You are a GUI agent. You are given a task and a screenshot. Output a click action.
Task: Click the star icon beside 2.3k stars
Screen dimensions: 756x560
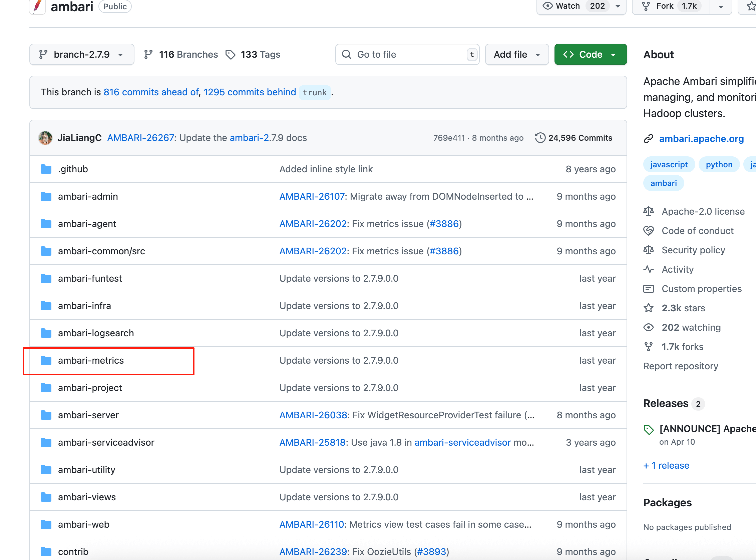click(649, 308)
